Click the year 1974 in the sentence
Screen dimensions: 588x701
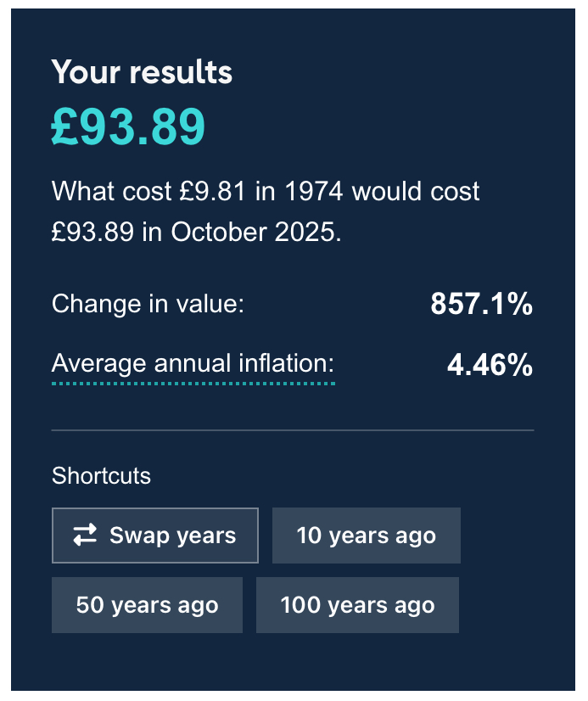pyautogui.click(x=301, y=192)
